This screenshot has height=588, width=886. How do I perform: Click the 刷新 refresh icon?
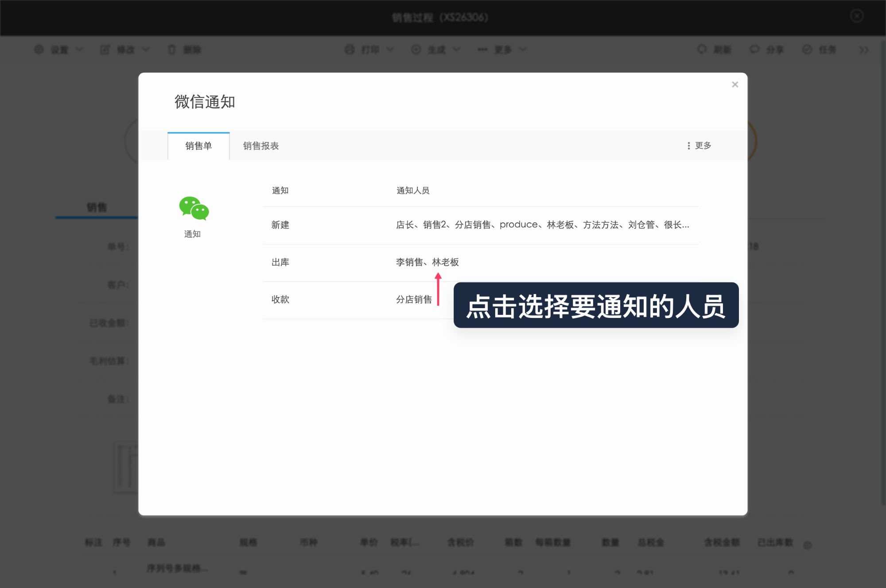tap(701, 50)
